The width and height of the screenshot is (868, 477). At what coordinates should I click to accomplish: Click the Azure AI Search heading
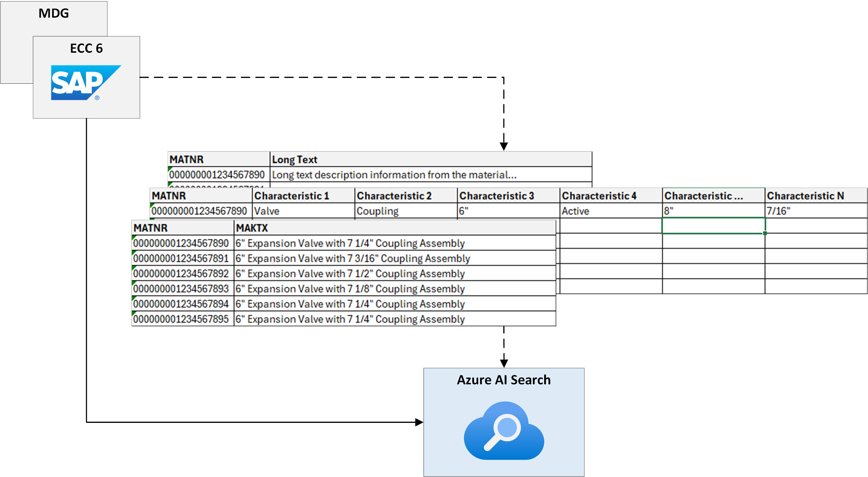[503, 380]
